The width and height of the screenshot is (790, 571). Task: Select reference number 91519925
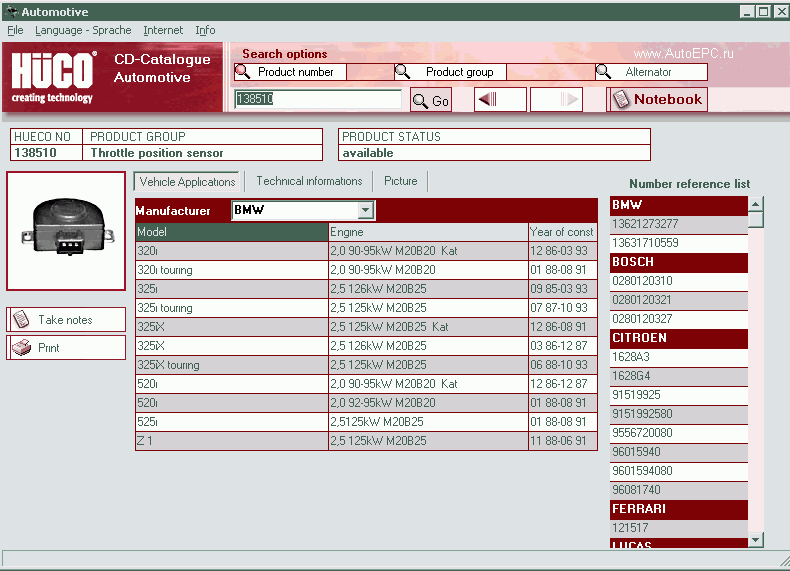coord(679,395)
